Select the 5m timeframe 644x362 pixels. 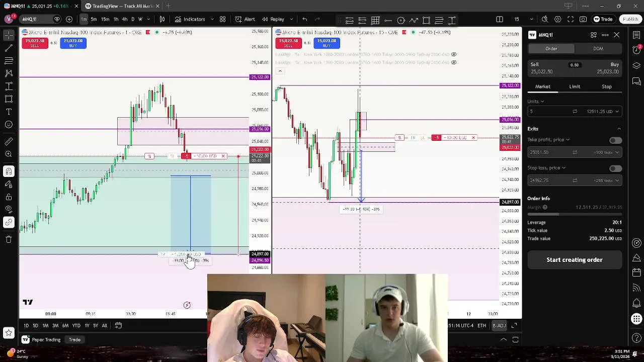point(94,19)
